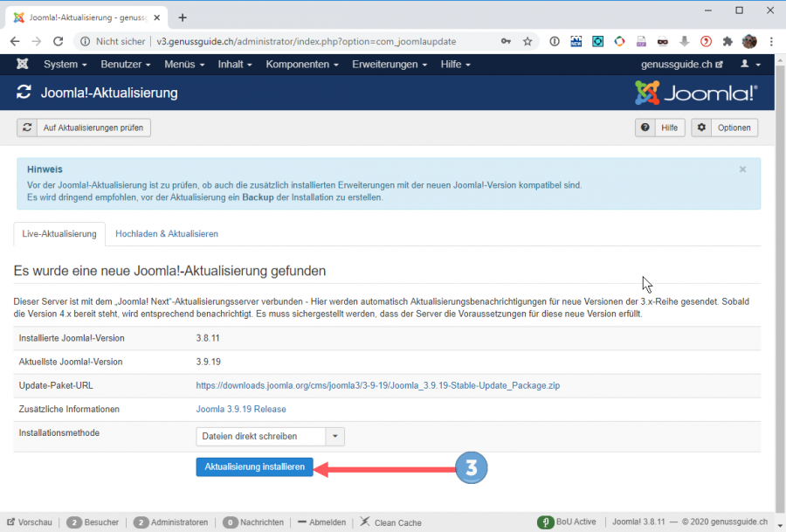Expand the Erweiterungen menu
Image resolution: width=786 pixels, height=532 pixels.
tap(390, 64)
